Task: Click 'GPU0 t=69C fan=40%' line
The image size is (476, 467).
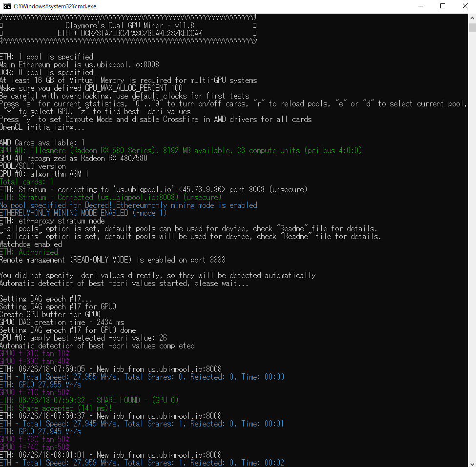Action: (35, 362)
